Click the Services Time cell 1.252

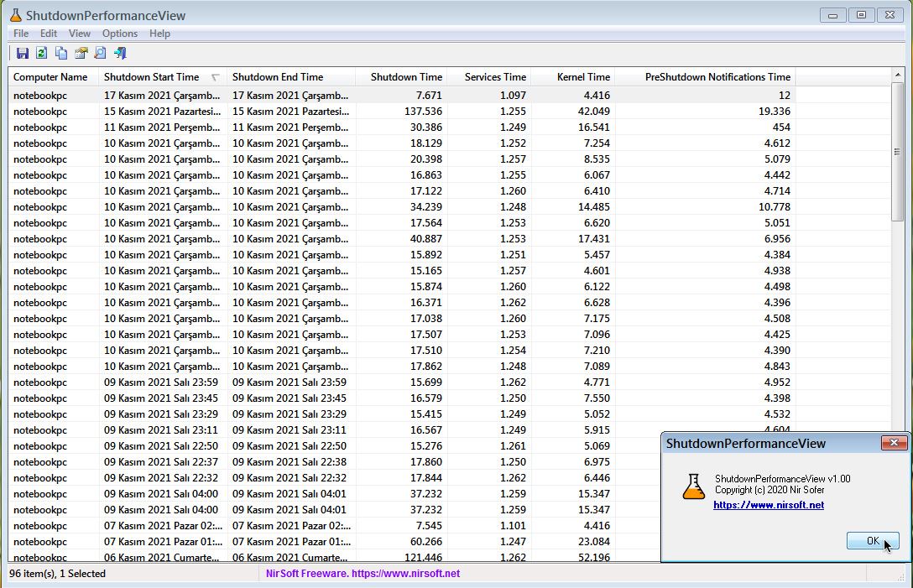point(513,143)
